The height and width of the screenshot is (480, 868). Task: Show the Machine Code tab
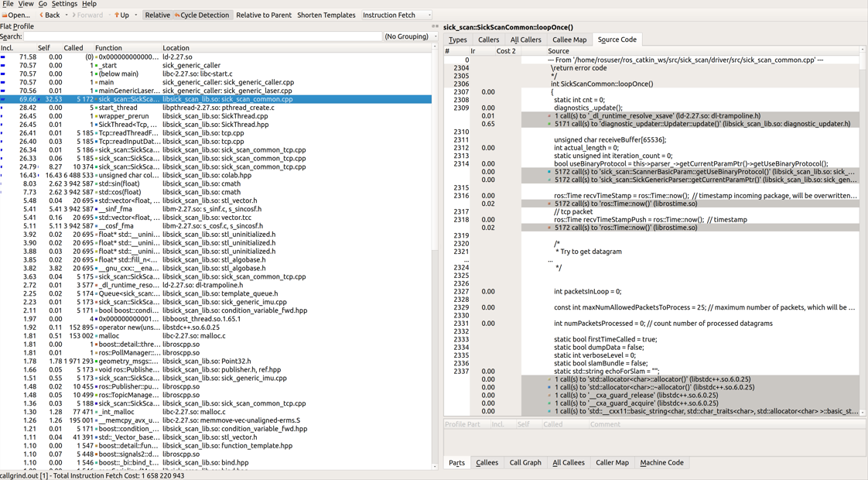(x=661, y=463)
